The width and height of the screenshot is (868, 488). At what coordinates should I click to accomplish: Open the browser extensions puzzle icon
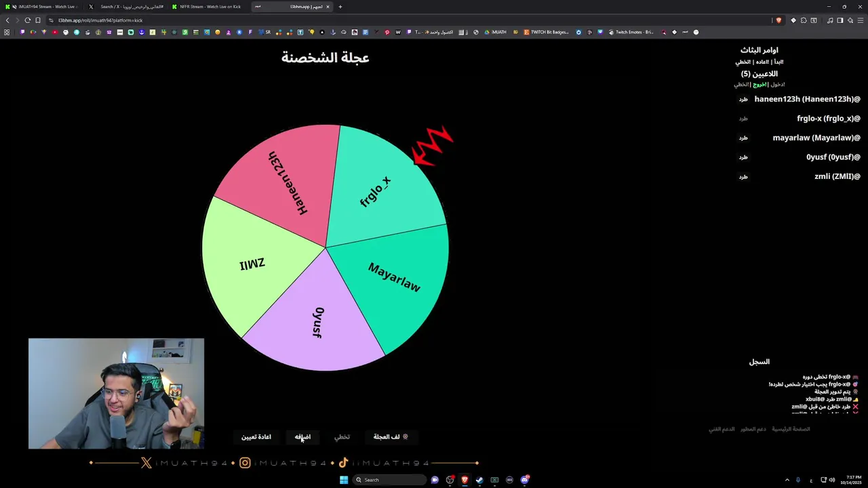pyautogui.click(x=804, y=20)
